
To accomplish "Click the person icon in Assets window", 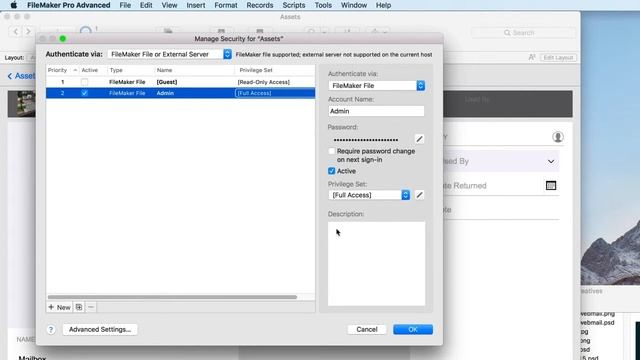I will [x=558, y=137].
